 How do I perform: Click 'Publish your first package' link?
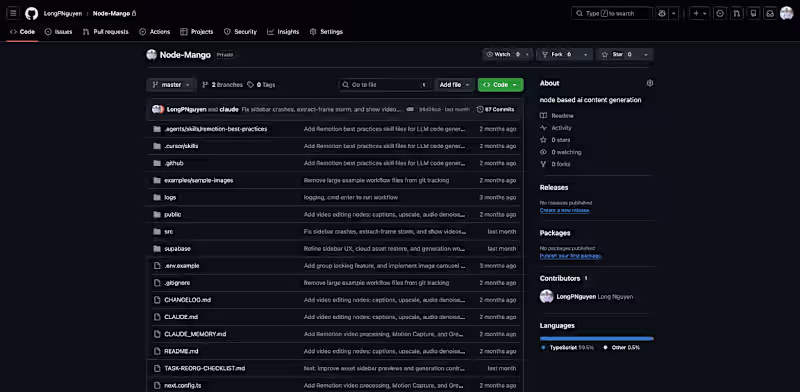570,256
